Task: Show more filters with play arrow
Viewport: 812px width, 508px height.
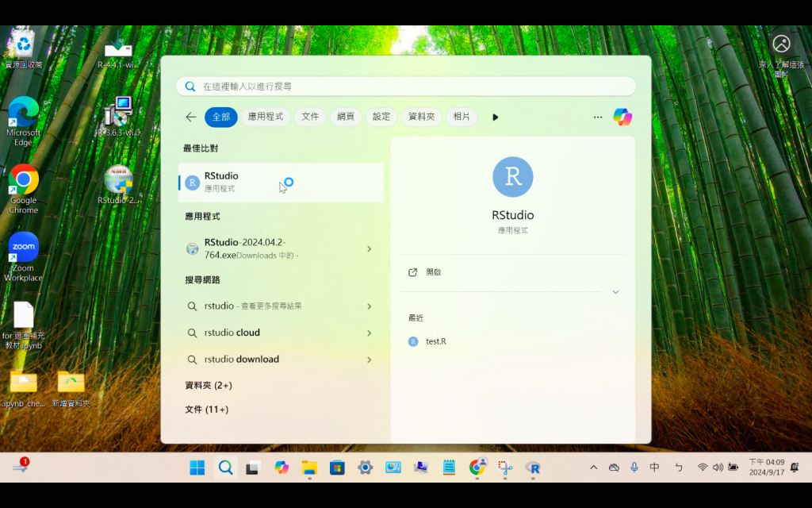Action: tap(495, 117)
